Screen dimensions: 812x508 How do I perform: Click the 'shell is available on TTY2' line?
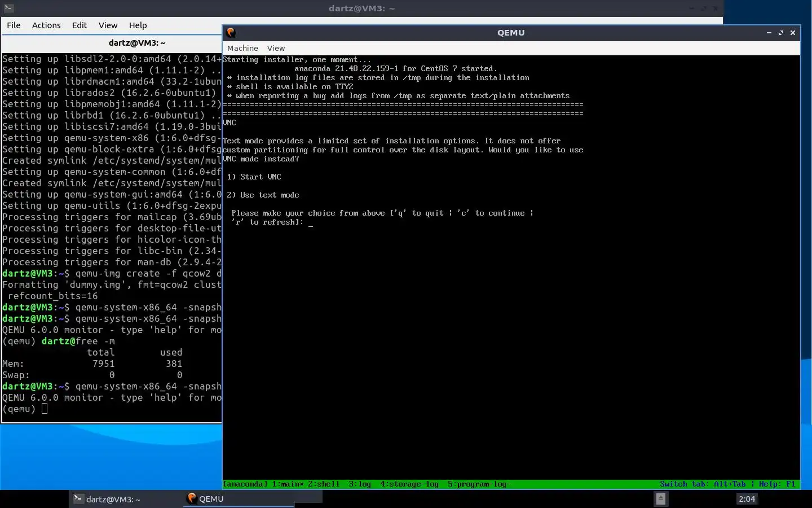[x=290, y=86]
